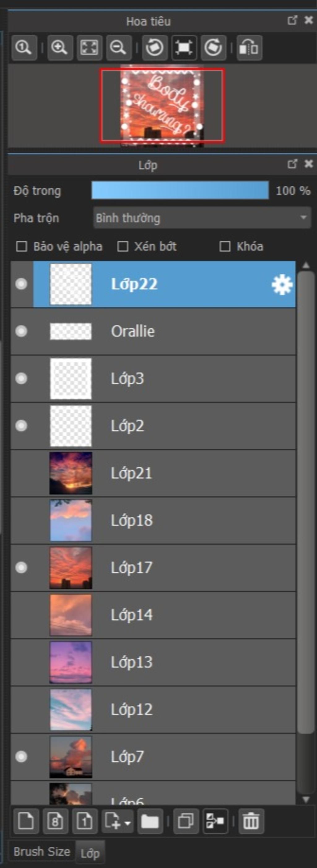Screen dimensions: 317x868
Task: Open the add layer dropdown arrow
Action: pos(128,823)
